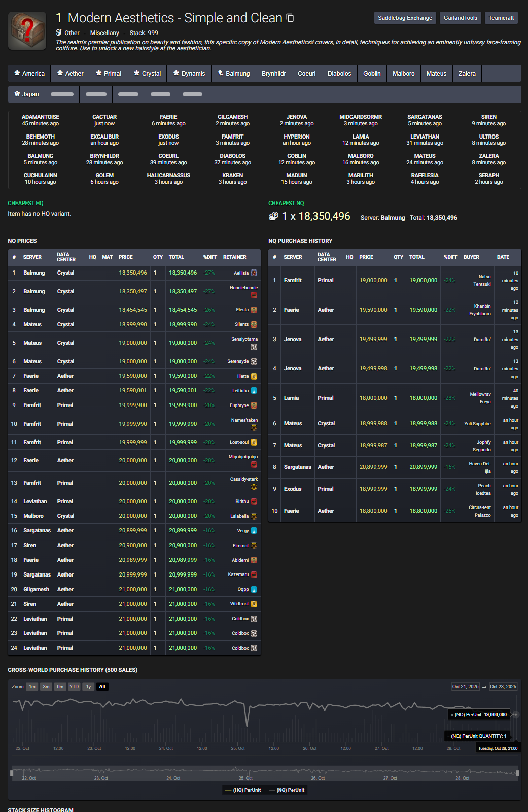
Task: Click the city icon next to retainer Eimmot
Action: click(254, 546)
